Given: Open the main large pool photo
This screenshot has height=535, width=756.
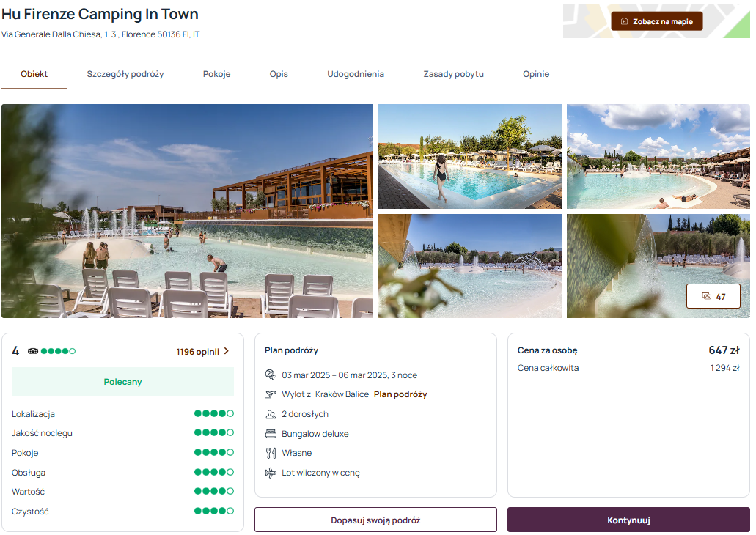Looking at the screenshot, I should tap(187, 211).
